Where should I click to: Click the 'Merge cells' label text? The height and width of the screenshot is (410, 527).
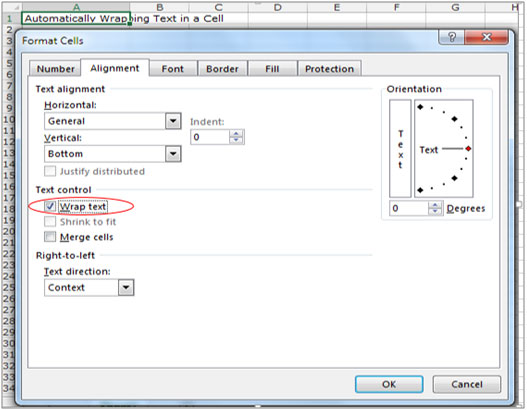[x=86, y=237]
